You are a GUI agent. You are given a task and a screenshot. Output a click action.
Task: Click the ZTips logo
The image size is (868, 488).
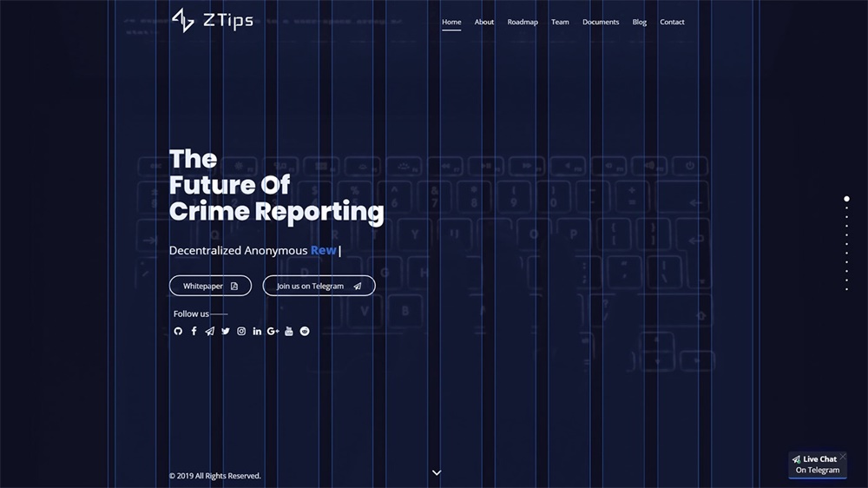(x=213, y=21)
